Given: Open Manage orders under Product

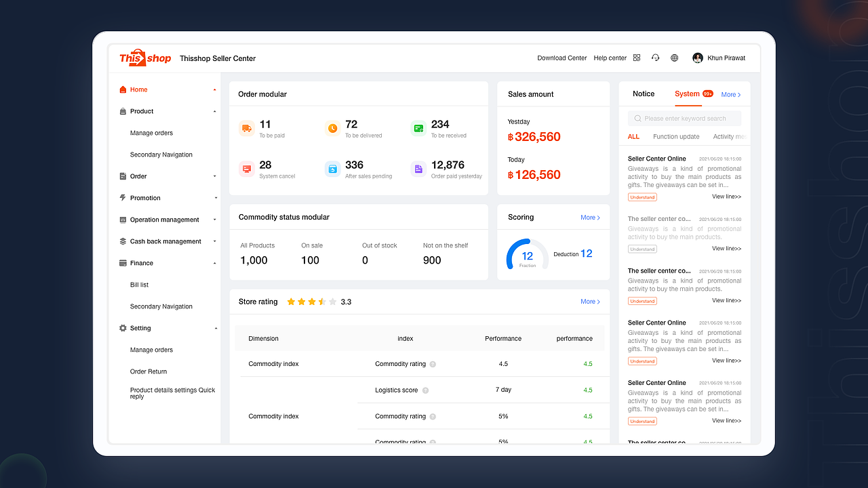Looking at the screenshot, I should coord(151,133).
